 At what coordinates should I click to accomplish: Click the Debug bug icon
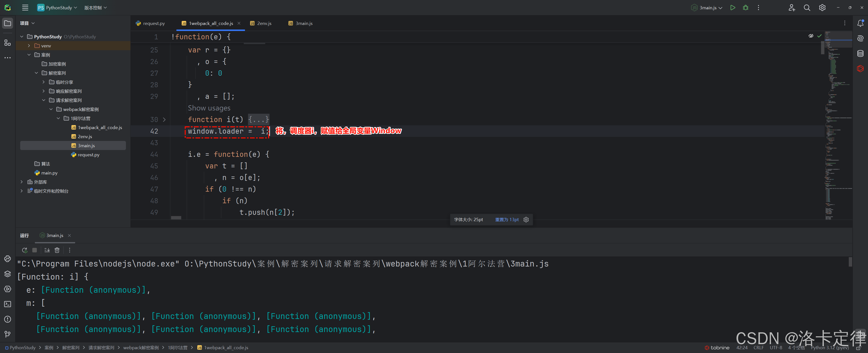click(x=745, y=7)
